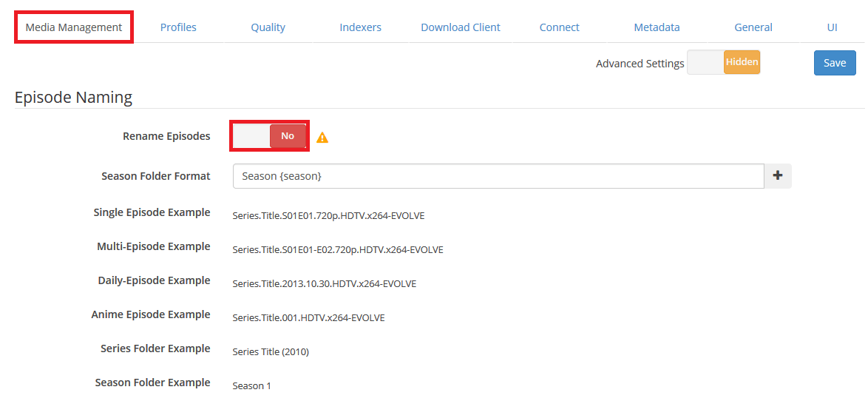Viewport: 868px width, 401px height.
Task: Toggle the Advanced Settings switch showing Hidden
Action: 724,63
